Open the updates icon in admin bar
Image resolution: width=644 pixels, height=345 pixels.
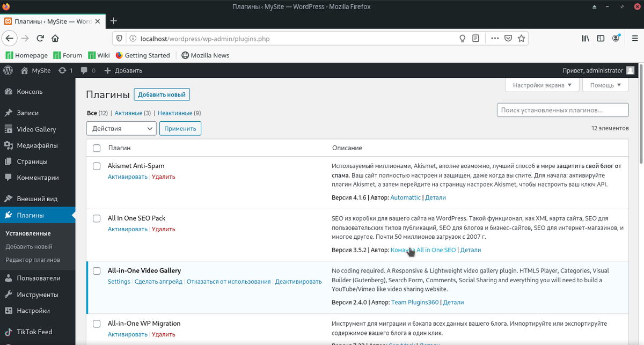pyautogui.click(x=63, y=70)
